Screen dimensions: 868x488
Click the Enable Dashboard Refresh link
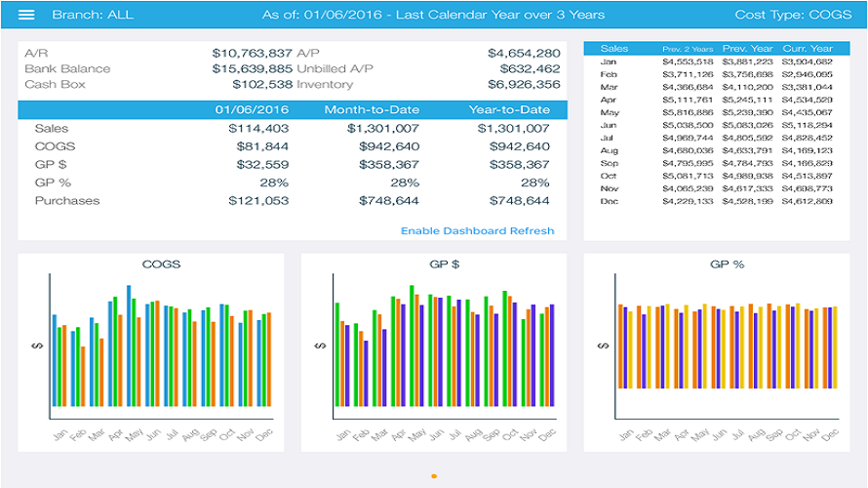[x=477, y=231]
